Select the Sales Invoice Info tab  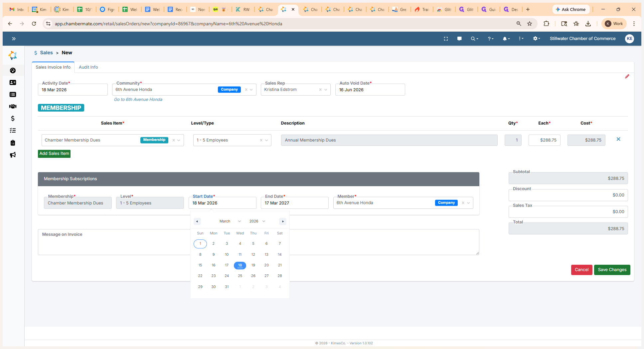pos(53,67)
